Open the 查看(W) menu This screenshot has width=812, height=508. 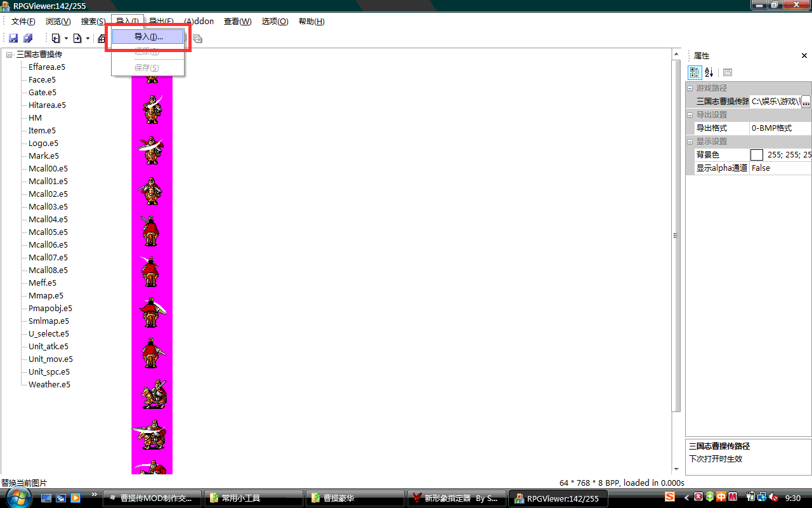pyautogui.click(x=237, y=22)
